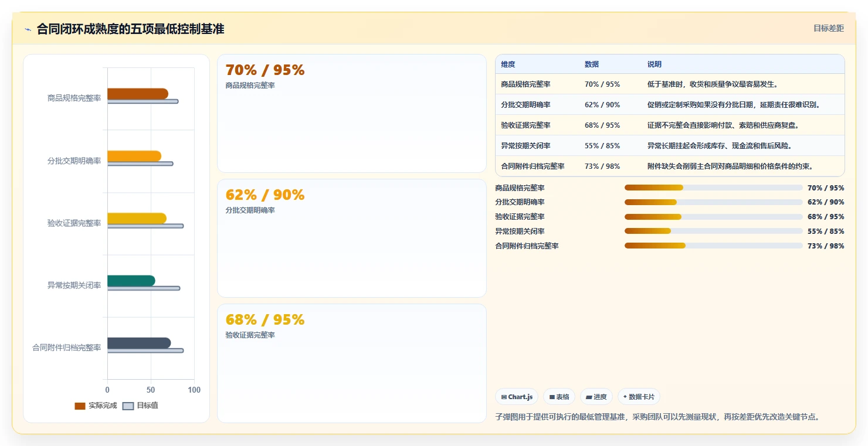This screenshot has width=868, height=446.
Task: Click the description starting 异常长期挂起
Action: coord(720,146)
